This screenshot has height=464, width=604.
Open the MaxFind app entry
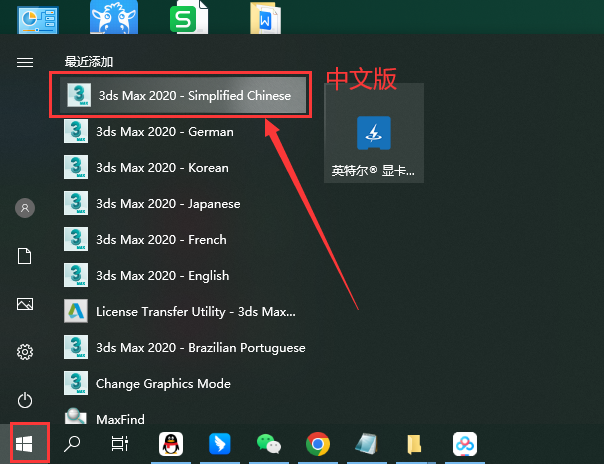[120, 417]
